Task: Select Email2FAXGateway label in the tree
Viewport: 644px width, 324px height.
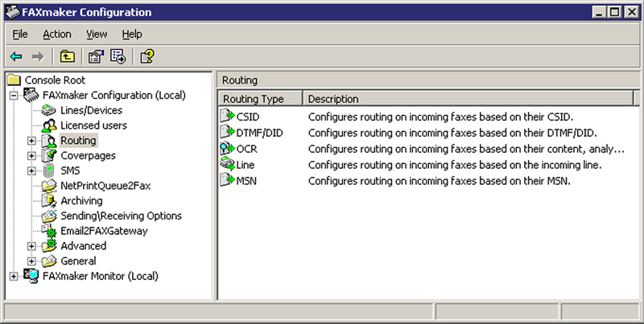Action: click(x=104, y=231)
